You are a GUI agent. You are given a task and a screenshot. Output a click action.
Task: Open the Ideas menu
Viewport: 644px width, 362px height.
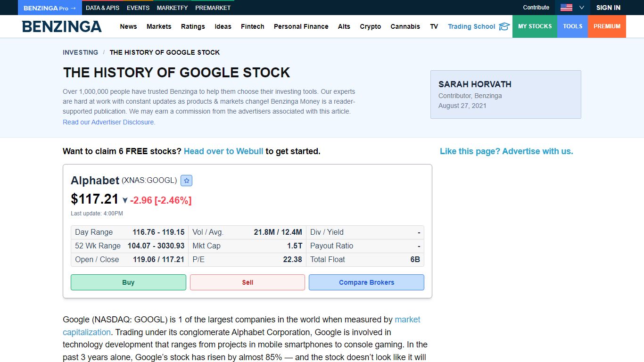tap(223, 26)
